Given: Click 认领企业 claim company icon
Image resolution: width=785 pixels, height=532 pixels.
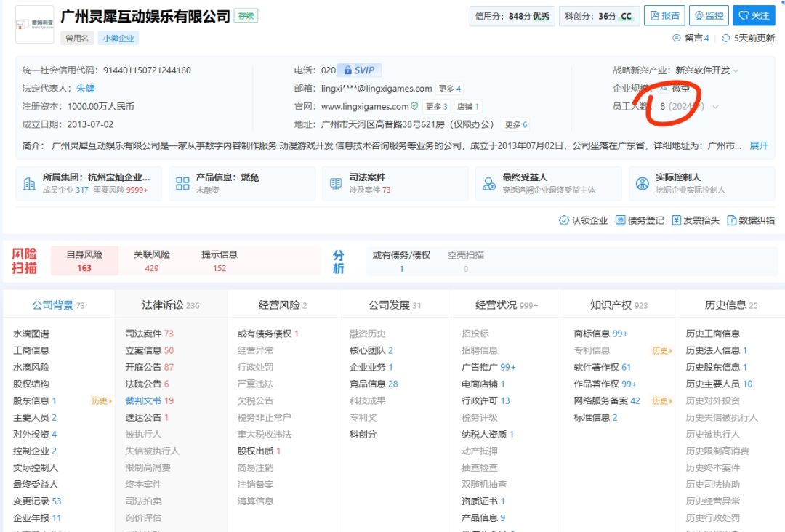Looking at the screenshot, I should pos(564,220).
